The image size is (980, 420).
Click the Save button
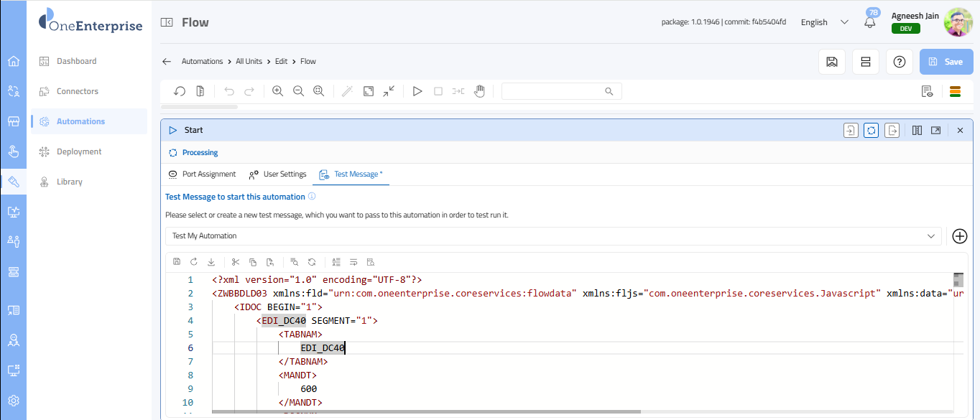tap(946, 62)
